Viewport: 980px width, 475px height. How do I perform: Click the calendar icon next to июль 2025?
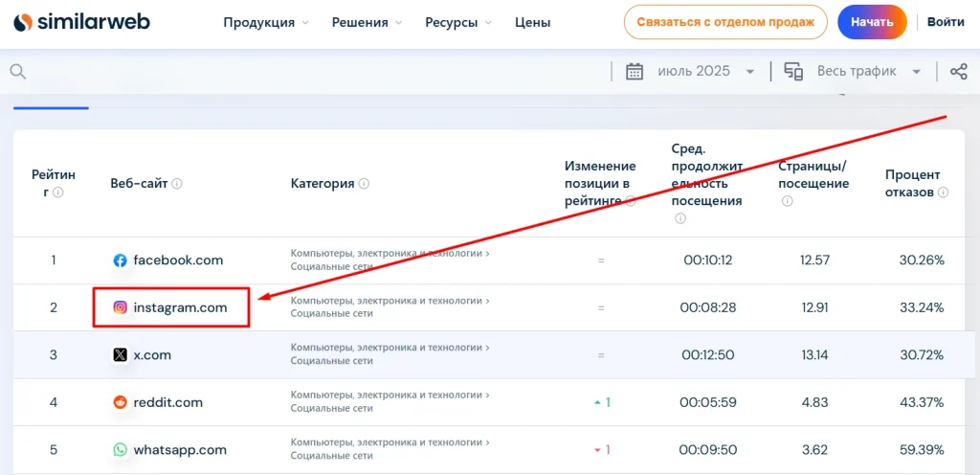[635, 71]
